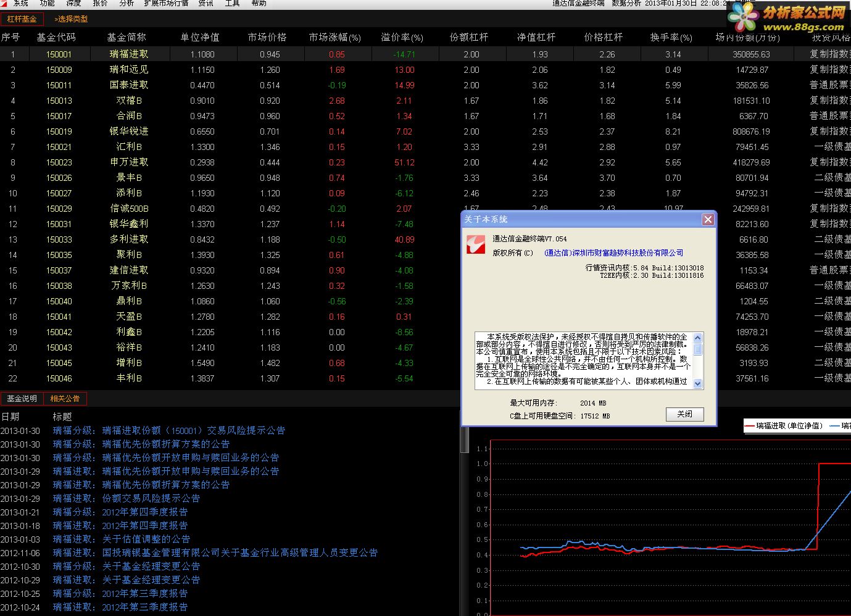Open the 深圳市财富趋势科技股份有限公司 link
The height and width of the screenshot is (616, 851).
click(x=613, y=253)
